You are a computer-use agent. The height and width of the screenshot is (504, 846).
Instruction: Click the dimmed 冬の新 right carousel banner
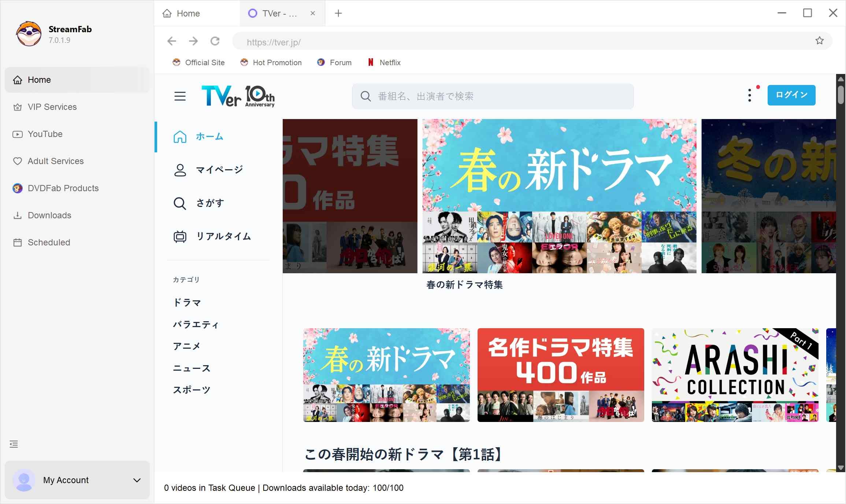(769, 196)
